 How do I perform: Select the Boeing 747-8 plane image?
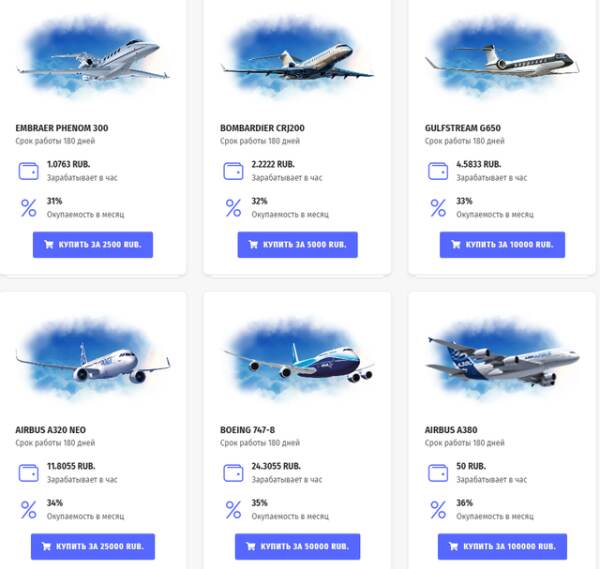(297, 362)
